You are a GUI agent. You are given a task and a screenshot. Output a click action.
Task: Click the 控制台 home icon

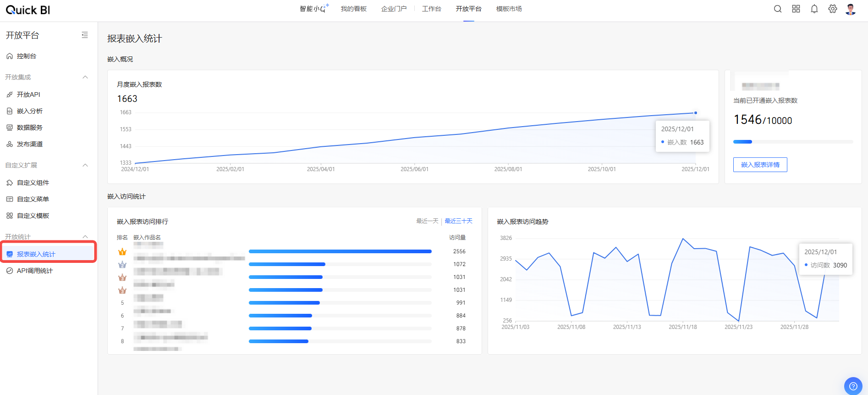(10, 56)
